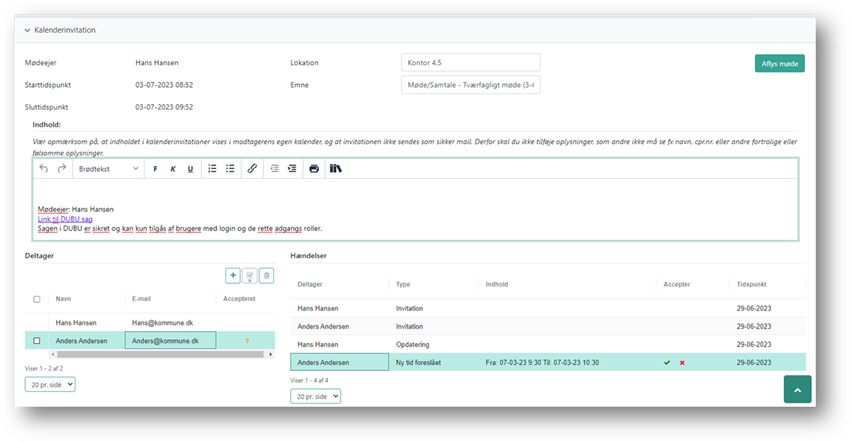The width and height of the screenshot is (851, 442).
Task: Accept proposed time with green checkmark
Action: point(667,362)
